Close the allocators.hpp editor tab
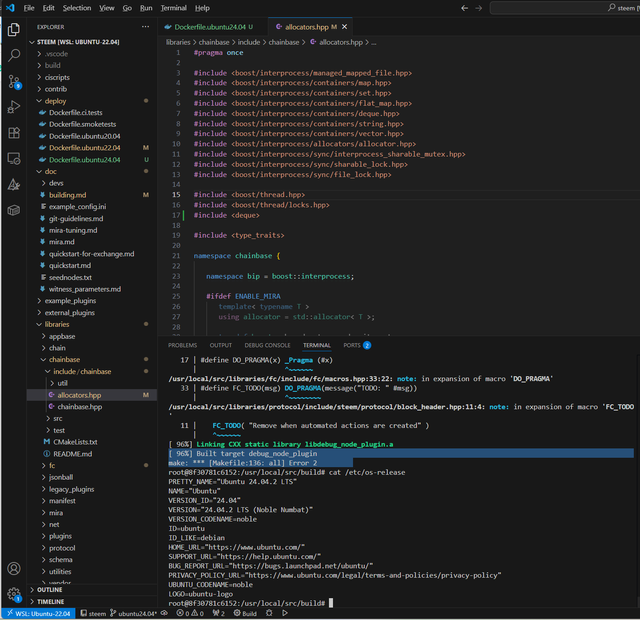The height and width of the screenshot is (620, 640). [x=344, y=27]
